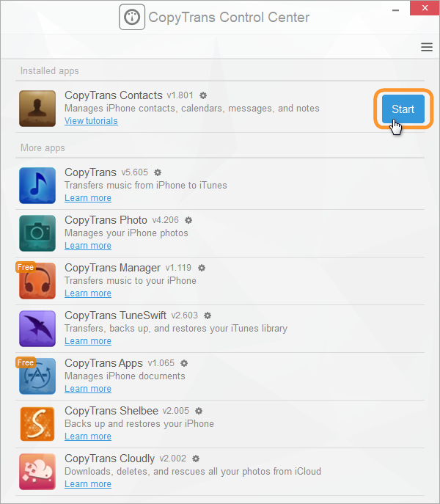Click 'Manages iPhone documents' description

click(125, 376)
